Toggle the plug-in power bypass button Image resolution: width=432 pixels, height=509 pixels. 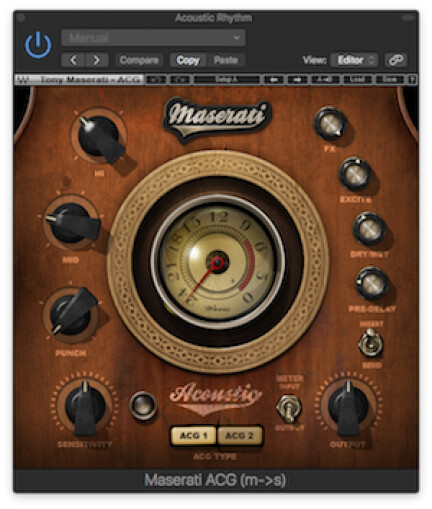(38, 45)
